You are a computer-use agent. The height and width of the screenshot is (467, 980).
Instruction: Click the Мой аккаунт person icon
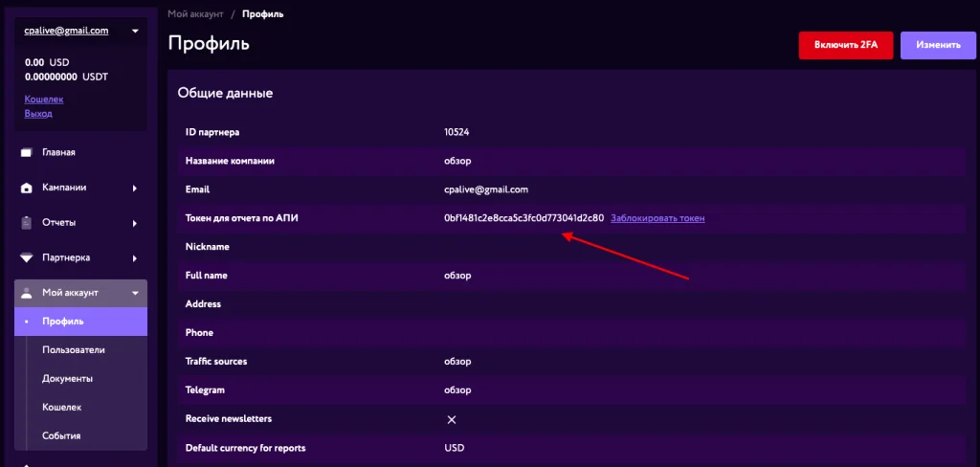[26, 293]
